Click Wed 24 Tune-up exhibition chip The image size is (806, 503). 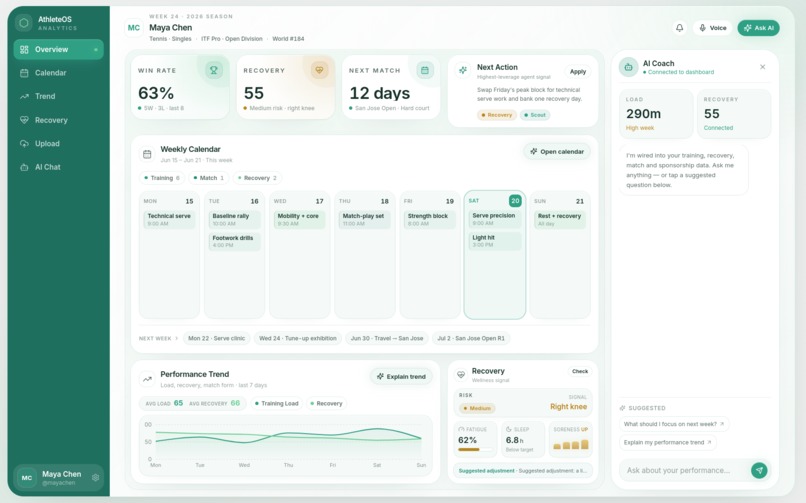298,339
